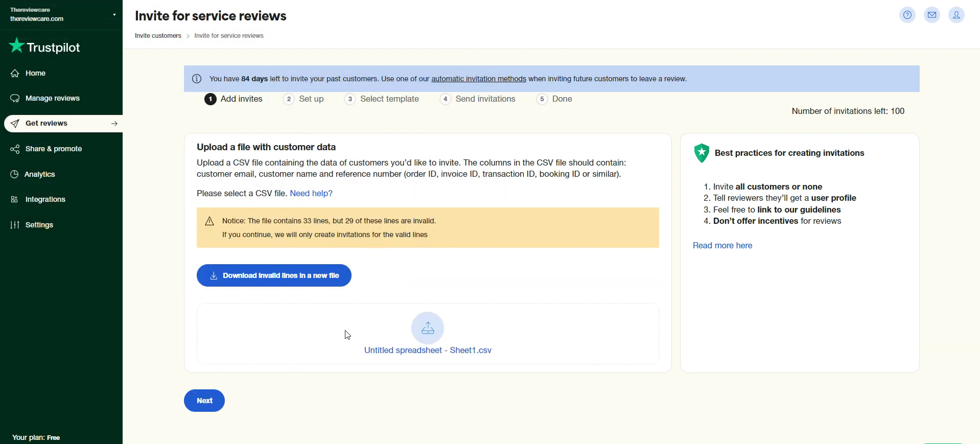The width and height of the screenshot is (980, 444).
Task: Click the Invite customers breadcrumb
Action: click(x=158, y=36)
